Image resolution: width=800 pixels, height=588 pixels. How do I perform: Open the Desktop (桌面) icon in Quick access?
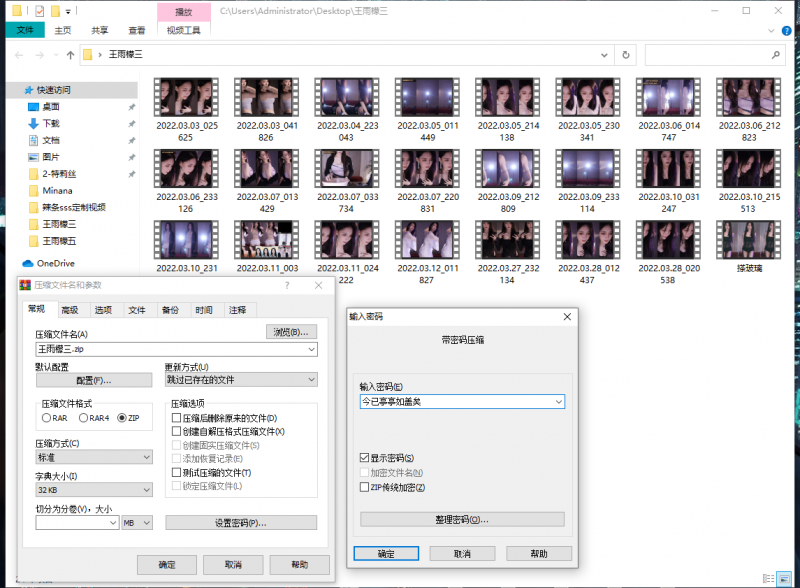click(x=32, y=106)
